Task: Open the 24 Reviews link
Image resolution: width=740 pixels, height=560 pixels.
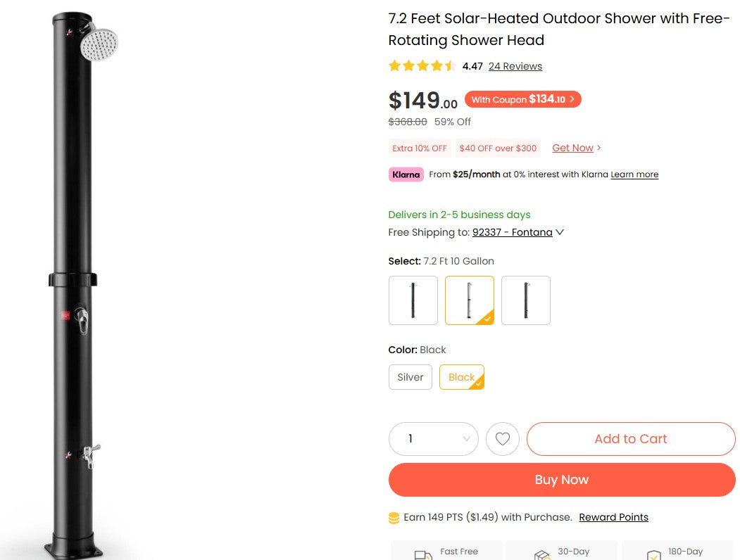Action: tap(515, 65)
